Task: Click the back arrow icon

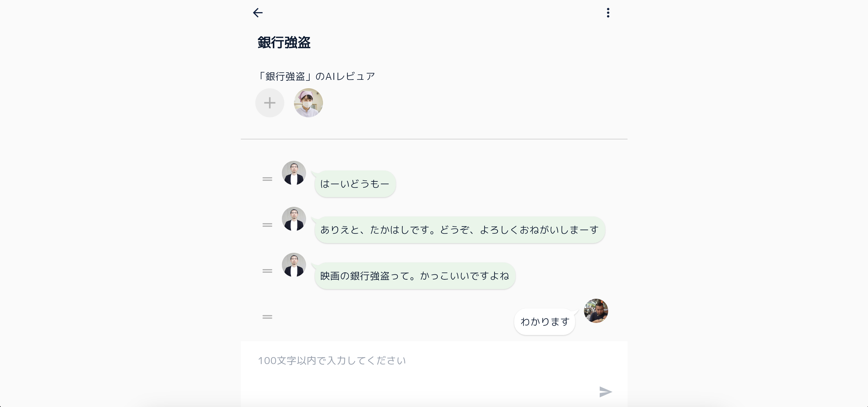Action: coord(258,13)
